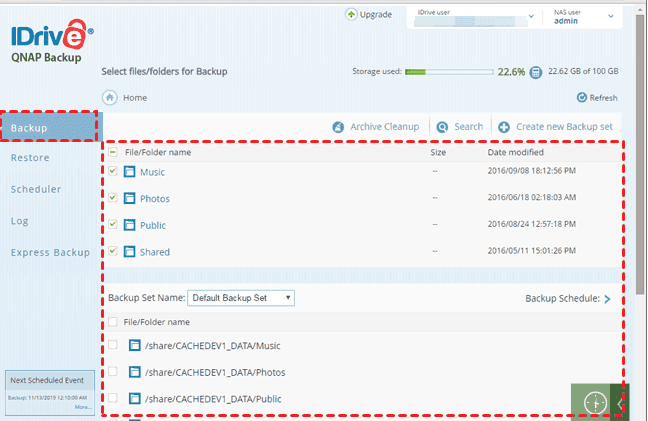Expand the IDrive user dropdown
The image size is (648, 421).
(x=531, y=17)
